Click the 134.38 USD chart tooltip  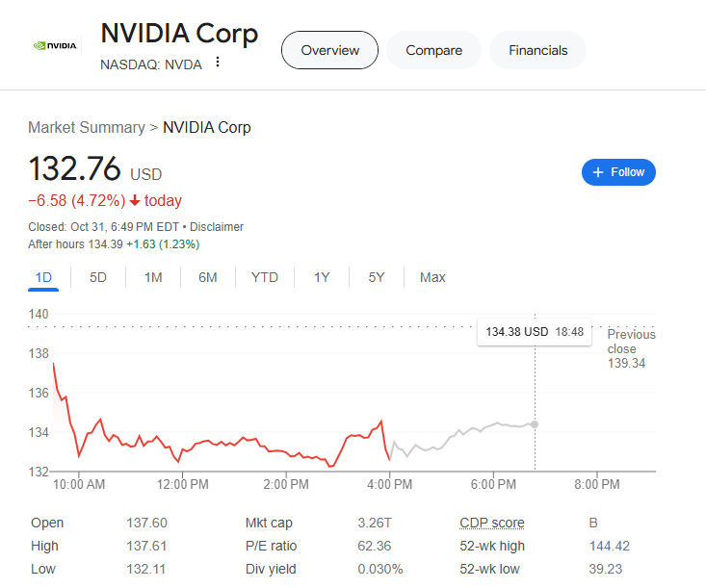534,331
